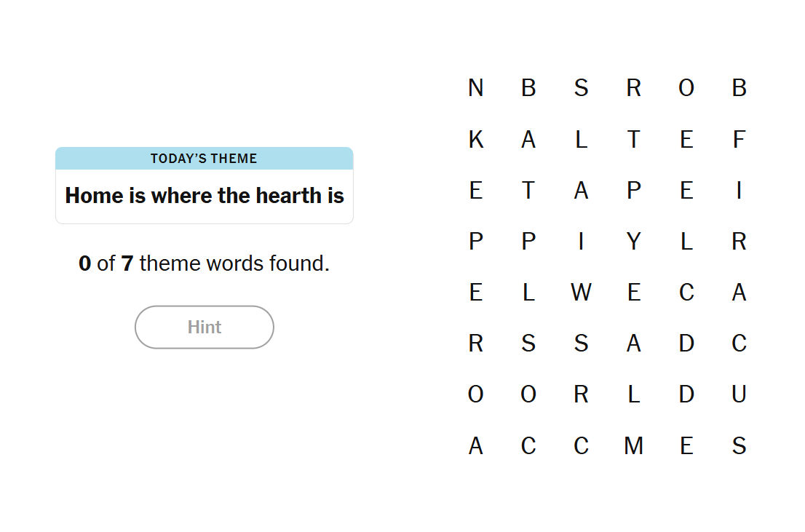The image size is (805, 532).
Task: Click the "Home is where the hearth is" theme card
Action: tap(205, 186)
